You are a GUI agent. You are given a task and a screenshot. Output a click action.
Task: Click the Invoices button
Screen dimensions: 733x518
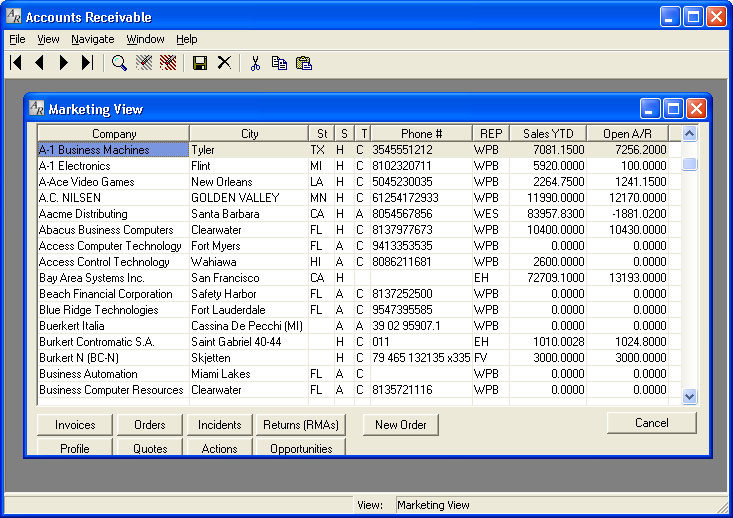[75, 424]
